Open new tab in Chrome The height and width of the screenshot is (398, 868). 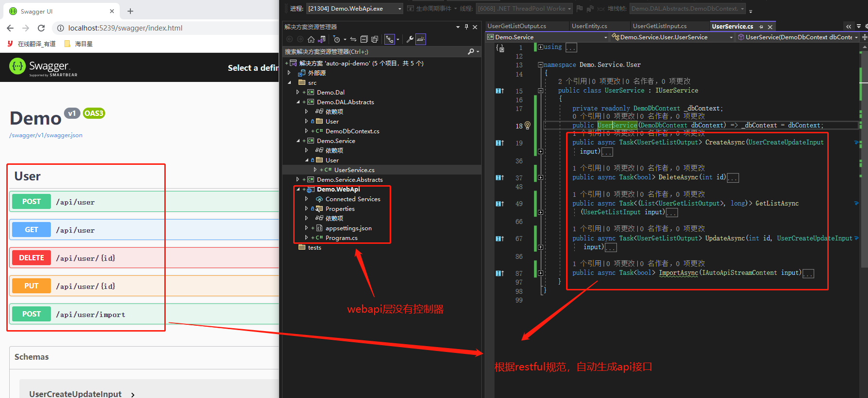tap(130, 11)
